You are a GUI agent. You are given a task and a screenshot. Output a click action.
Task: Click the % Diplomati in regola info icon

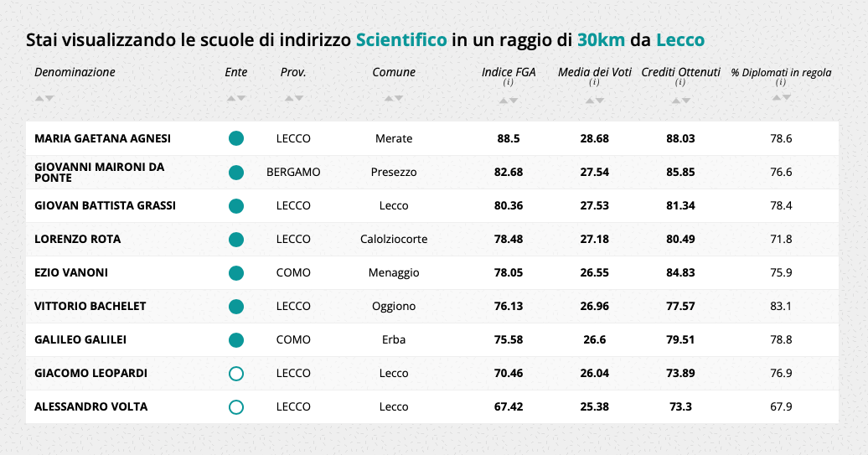(x=781, y=83)
